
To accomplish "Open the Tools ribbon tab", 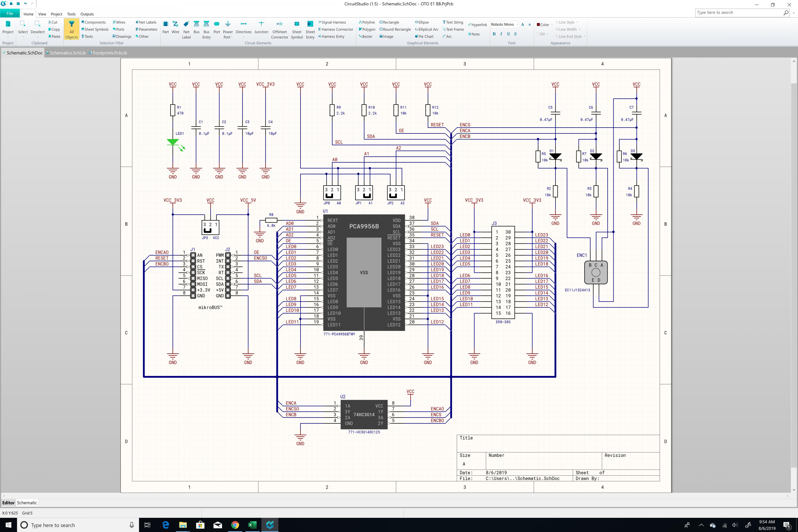I will click(71, 14).
